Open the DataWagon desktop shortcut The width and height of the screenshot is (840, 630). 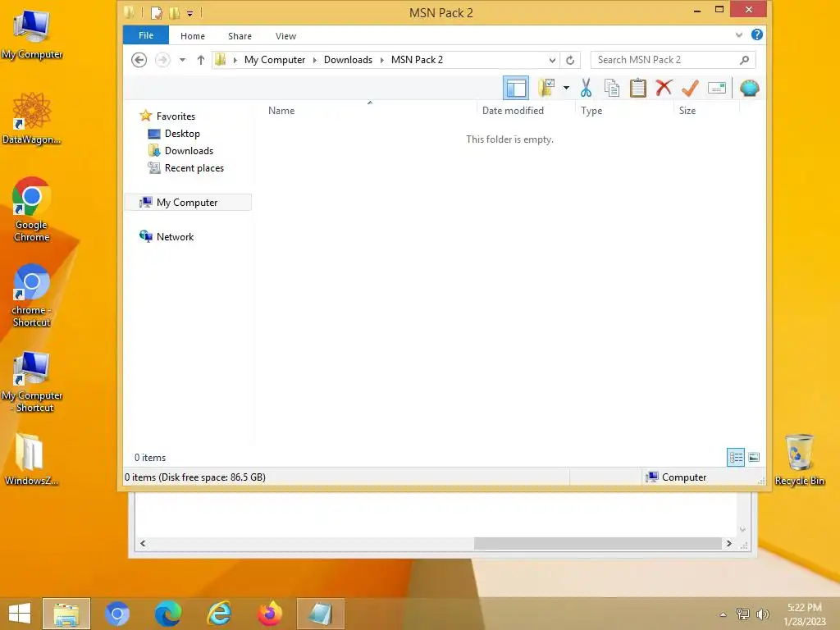tap(32, 118)
